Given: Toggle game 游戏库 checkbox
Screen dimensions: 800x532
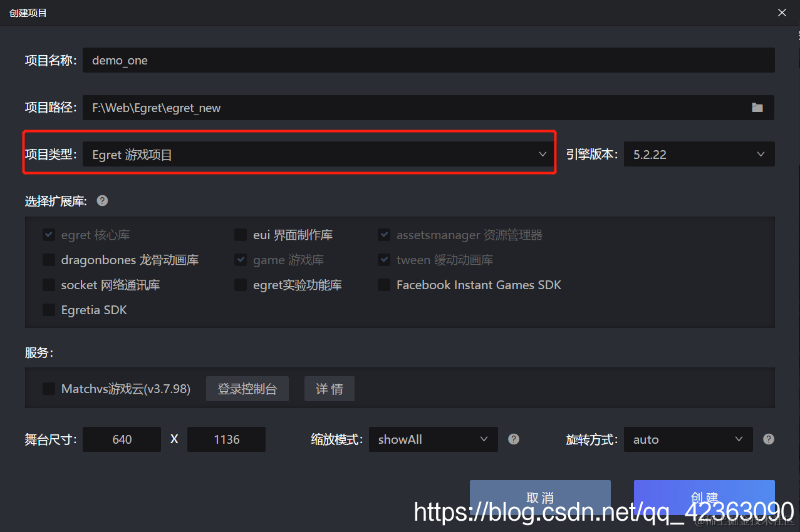Looking at the screenshot, I should click(241, 260).
